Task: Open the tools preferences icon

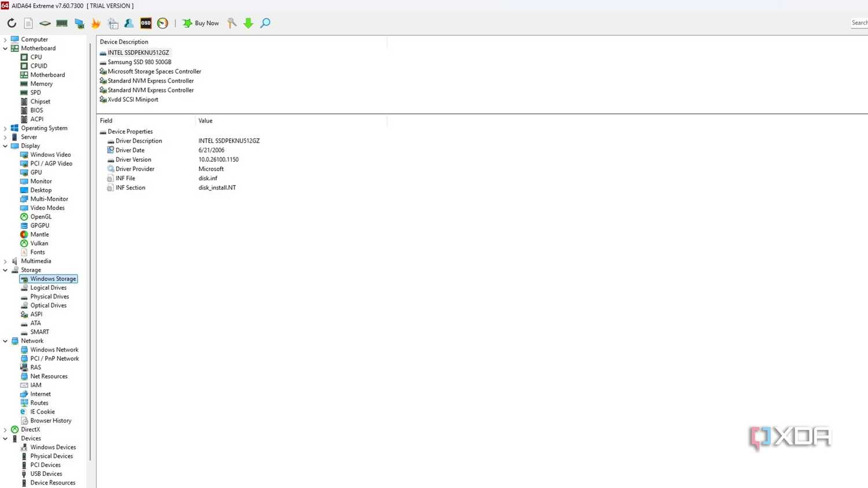Action: tap(232, 23)
